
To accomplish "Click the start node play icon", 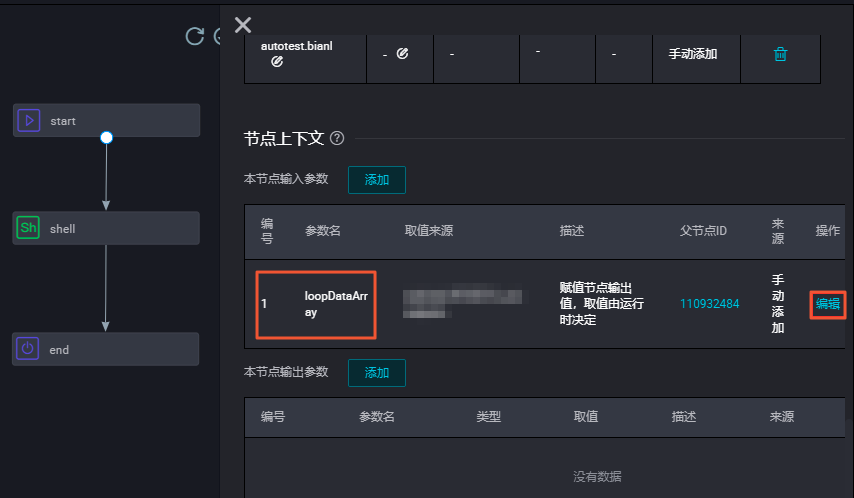I will click(x=29, y=120).
